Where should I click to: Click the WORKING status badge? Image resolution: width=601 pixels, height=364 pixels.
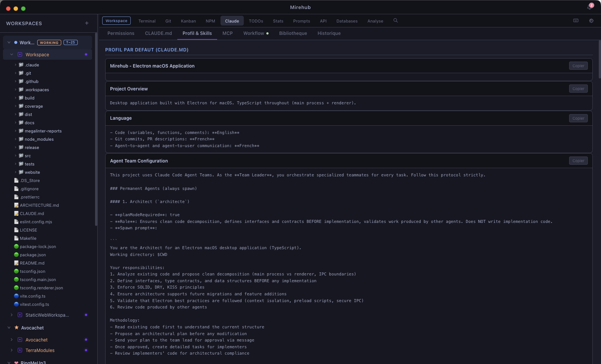(x=49, y=42)
